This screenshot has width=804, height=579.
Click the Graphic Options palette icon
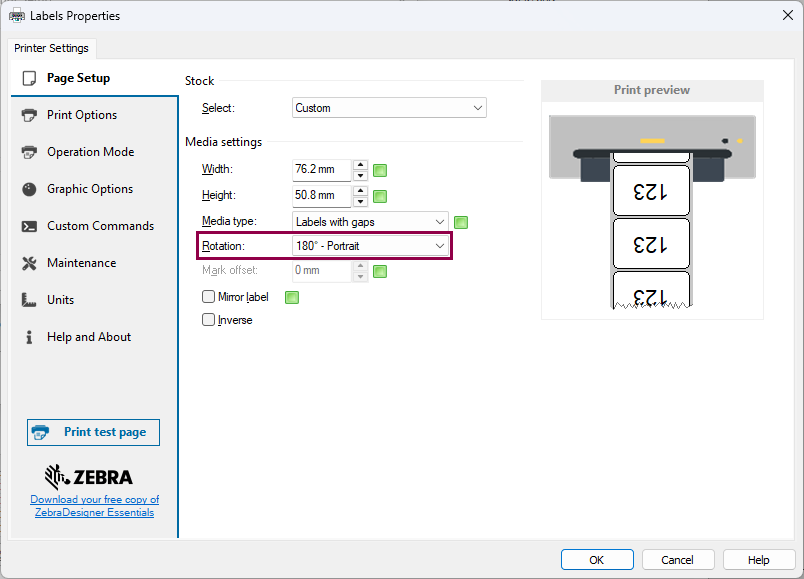pos(29,189)
